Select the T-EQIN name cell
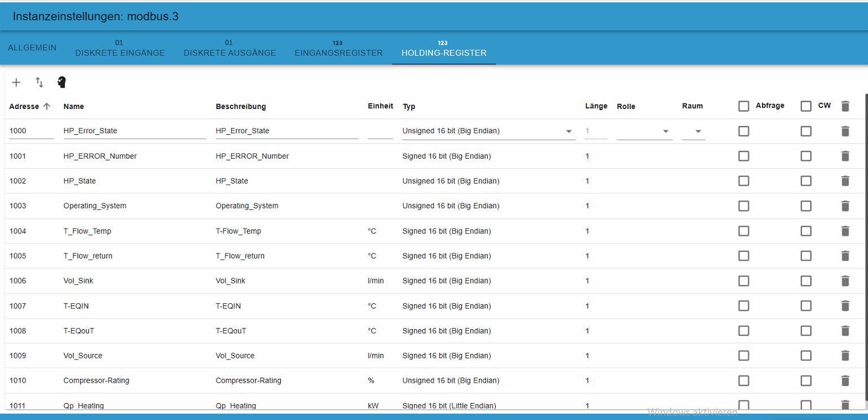 (x=76, y=306)
